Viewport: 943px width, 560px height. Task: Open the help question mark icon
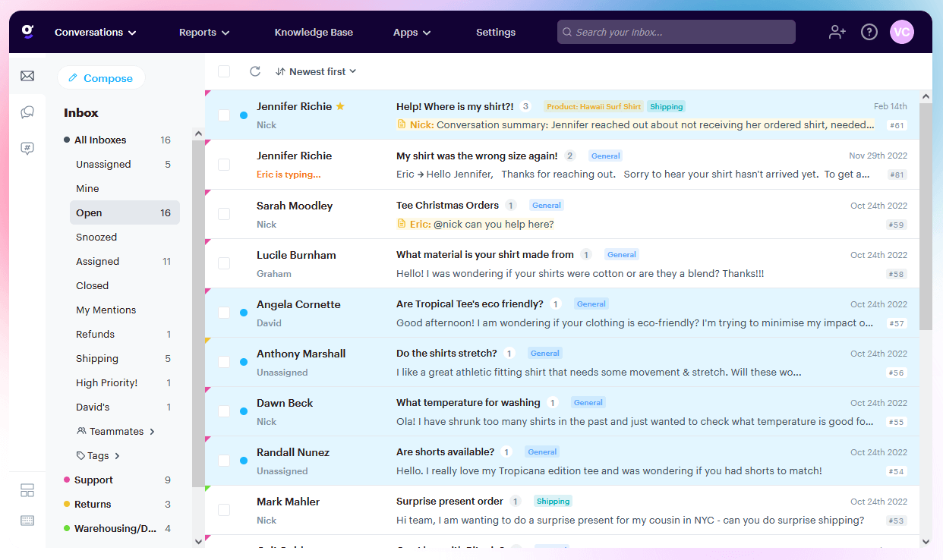pyautogui.click(x=869, y=32)
